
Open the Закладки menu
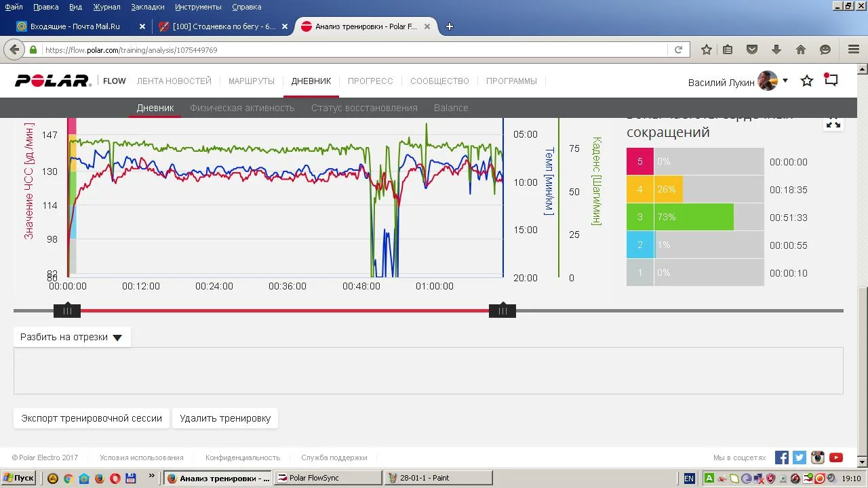pos(148,7)
